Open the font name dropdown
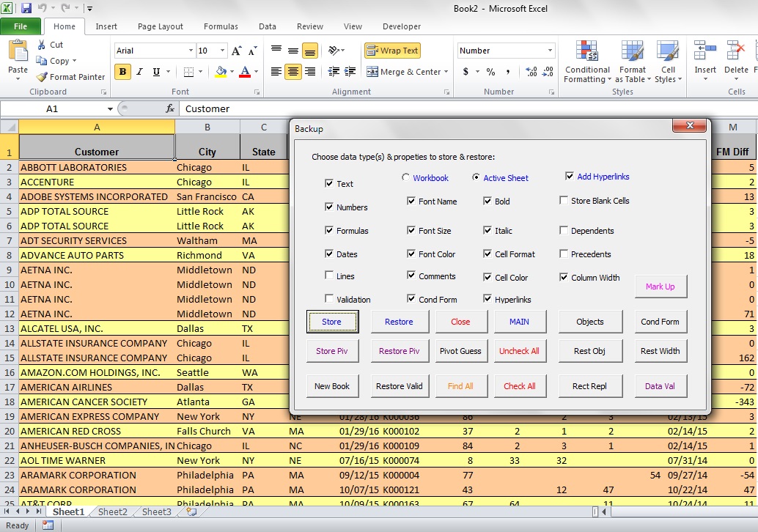758x532 pixels. tap(191, 51)
